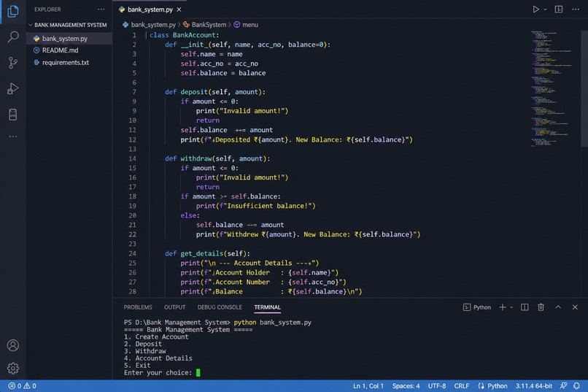The width and height of the screenshot is (588, 392).
Task: Switch to the OUTPUT panel tab
Action: click(x=174, y=307)
